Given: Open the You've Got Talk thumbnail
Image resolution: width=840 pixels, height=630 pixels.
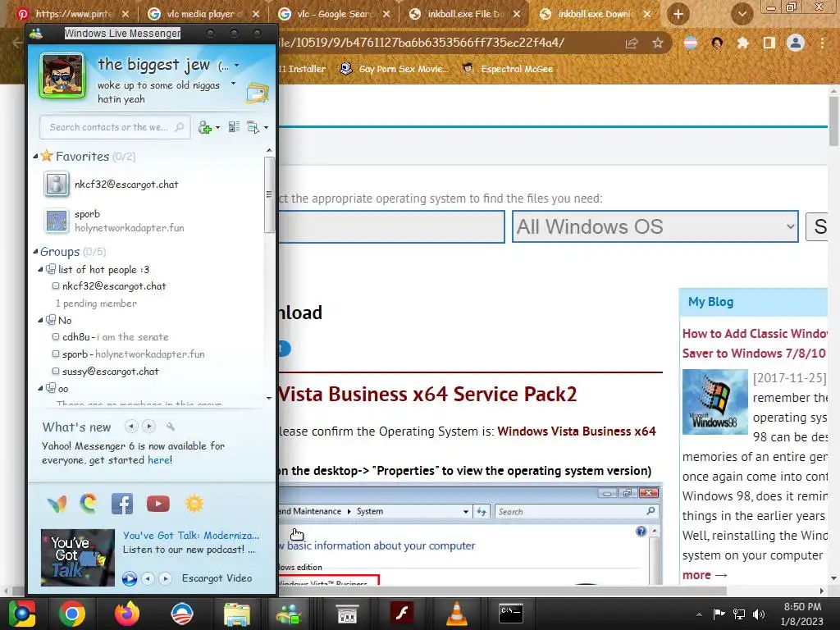Looking at the screenshot, I should (x=78, y=558).
